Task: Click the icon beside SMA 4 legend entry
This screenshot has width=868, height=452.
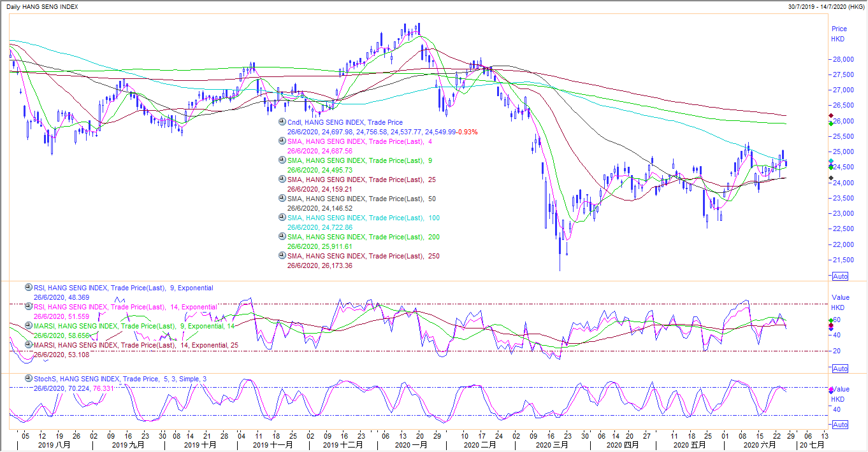Action: tap(282, 141)
